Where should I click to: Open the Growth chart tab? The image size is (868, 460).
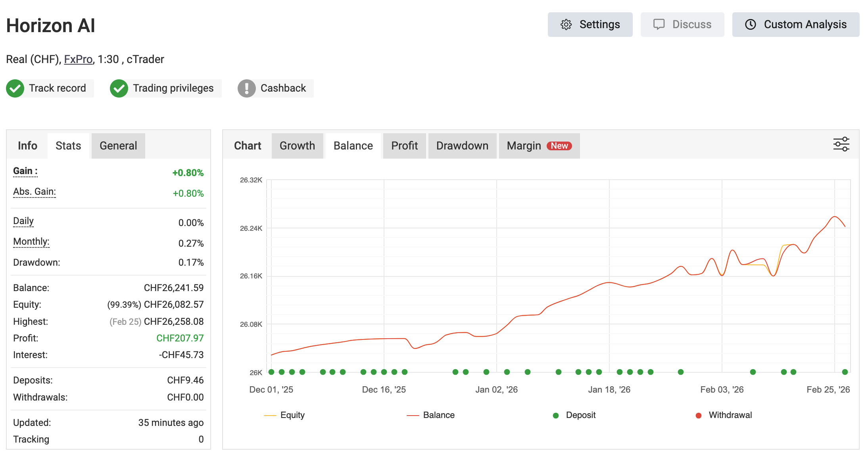point(297,146)
